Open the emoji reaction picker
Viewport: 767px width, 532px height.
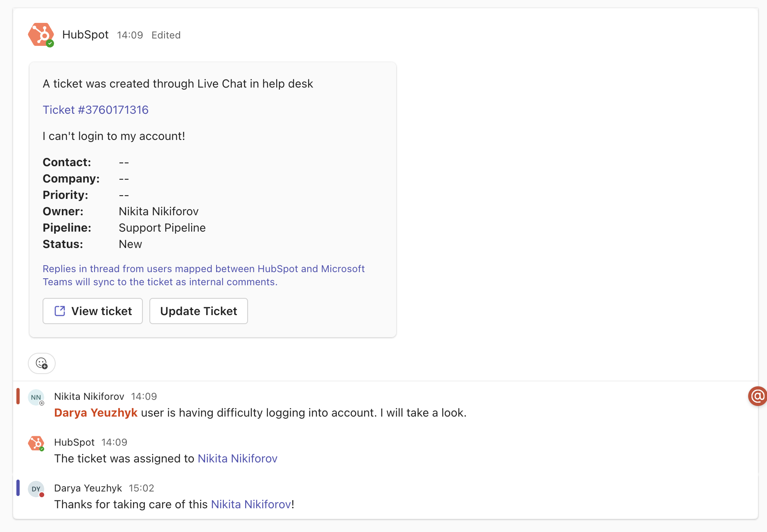[x=42, y=363]
